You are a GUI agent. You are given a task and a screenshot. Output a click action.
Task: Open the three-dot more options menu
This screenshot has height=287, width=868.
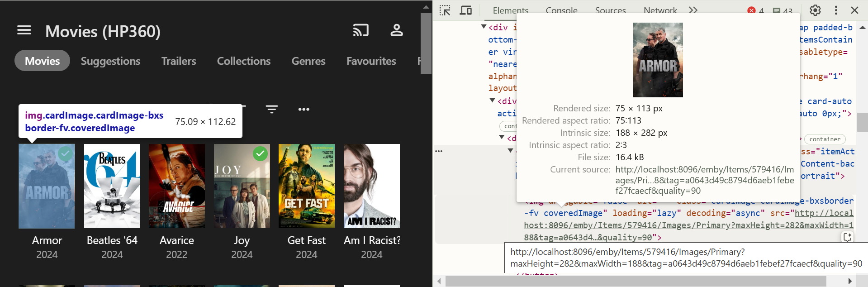tap(304, 109)
